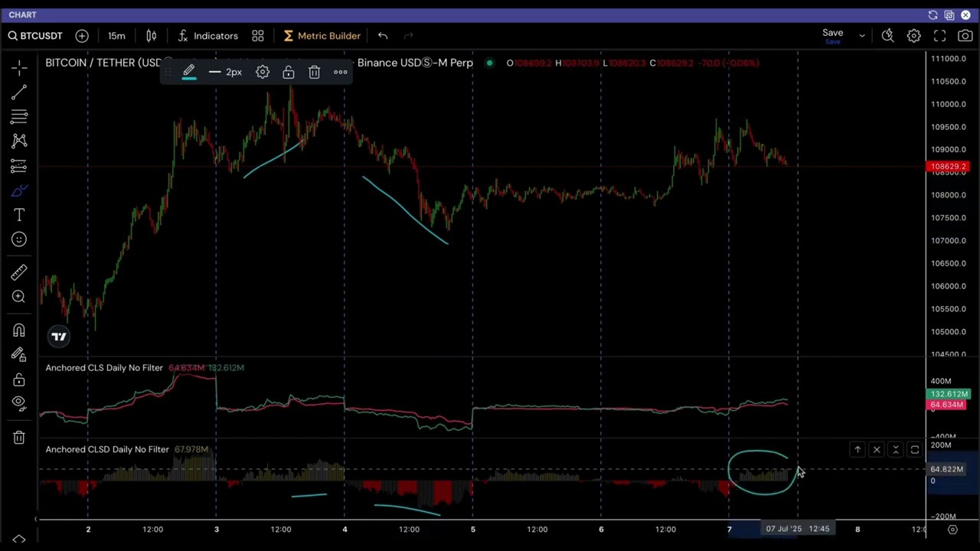This screenshot has height=551, width=980.
Task: Toggle stay-in-drawing-mode pencil lock
Action: (x=19, y=354)
